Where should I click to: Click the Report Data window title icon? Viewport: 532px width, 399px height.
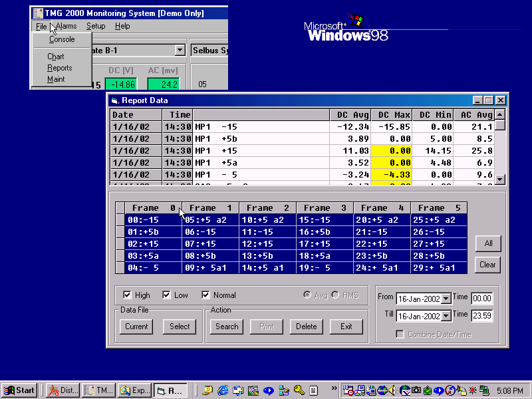pos(114,100)
